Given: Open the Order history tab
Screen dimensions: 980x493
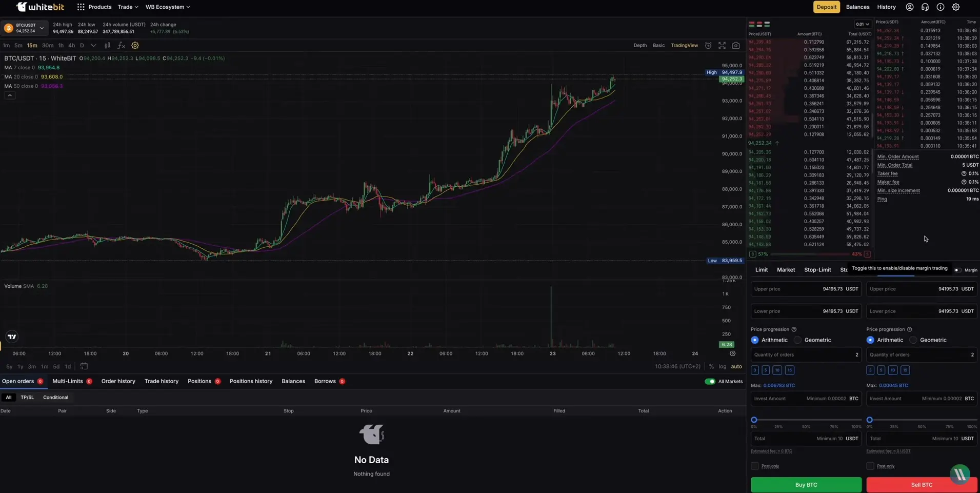Looking at the screenshot, I should coord(118,381).
